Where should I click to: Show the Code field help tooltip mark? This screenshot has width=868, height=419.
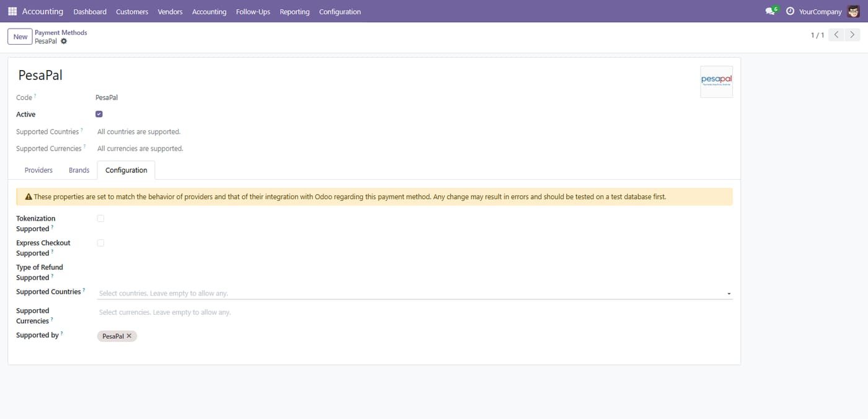(x=35, y=95)
